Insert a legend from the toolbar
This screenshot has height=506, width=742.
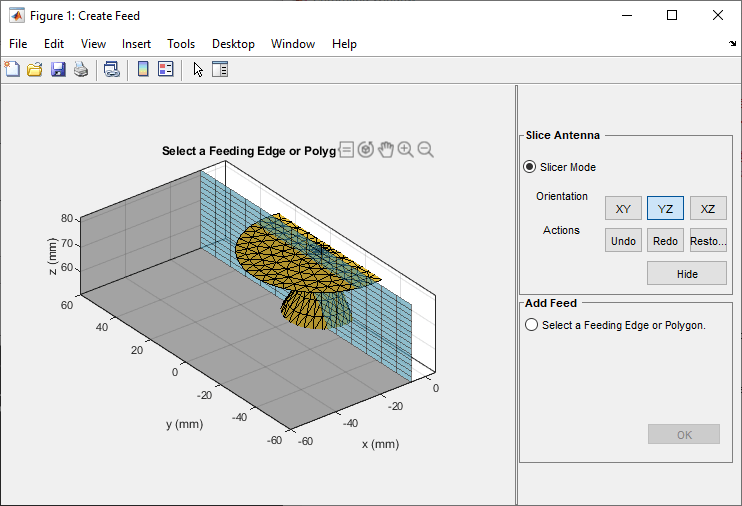[166, 70]
